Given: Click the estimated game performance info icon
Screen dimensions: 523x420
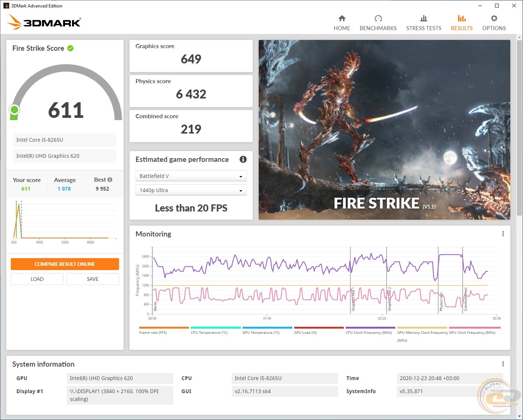Looking at the screenshot, I should pyautogui.click(x=243, y=160).
